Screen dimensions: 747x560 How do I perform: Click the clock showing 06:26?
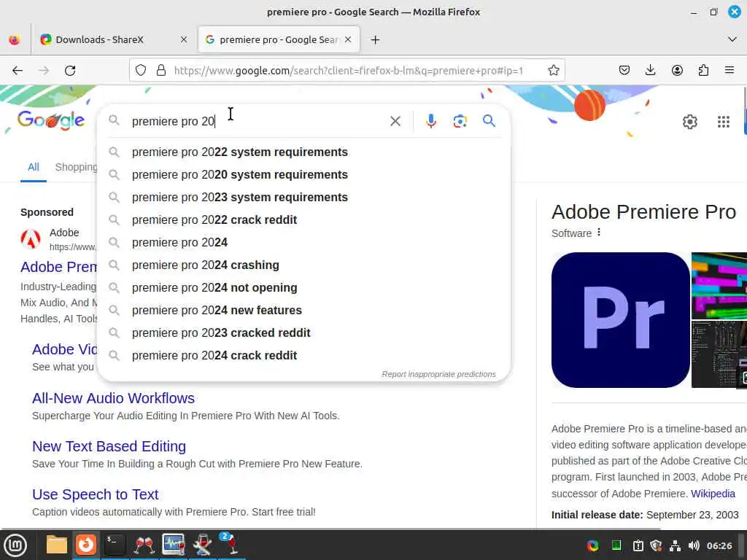[719, 545]
